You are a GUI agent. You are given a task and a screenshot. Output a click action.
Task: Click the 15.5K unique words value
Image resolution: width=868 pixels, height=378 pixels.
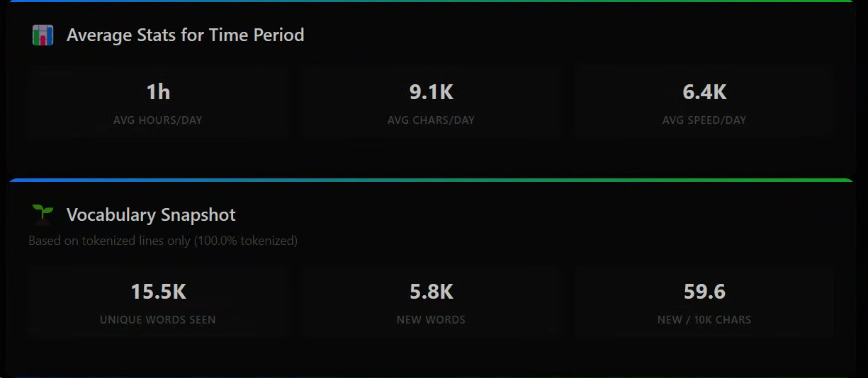(158, 292)
